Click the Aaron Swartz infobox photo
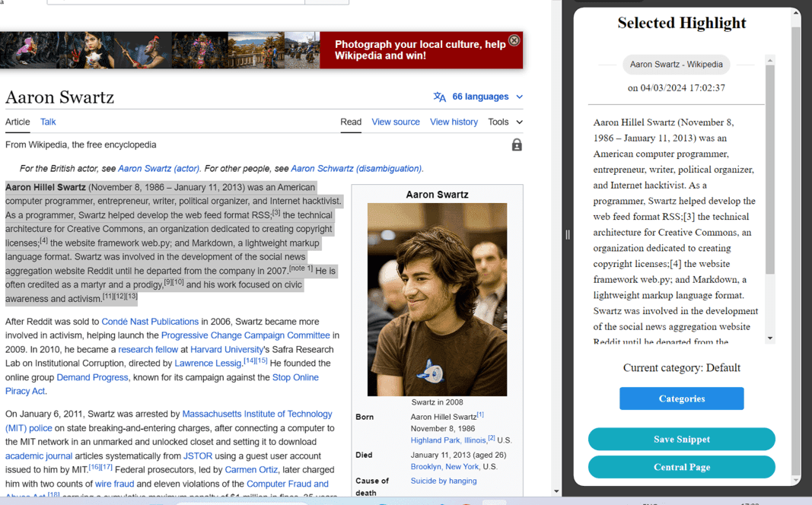The width and height of the screenshot is (812, 505). coord(437,300)
